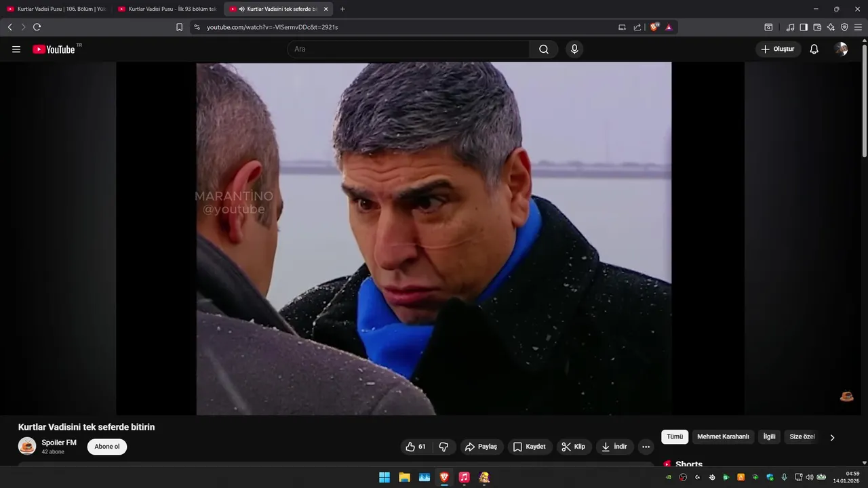The height and width of the screenshot is (488, 868).
Task: Open the Spoiler FM channel avatar
Action: (x=27, y=446)
